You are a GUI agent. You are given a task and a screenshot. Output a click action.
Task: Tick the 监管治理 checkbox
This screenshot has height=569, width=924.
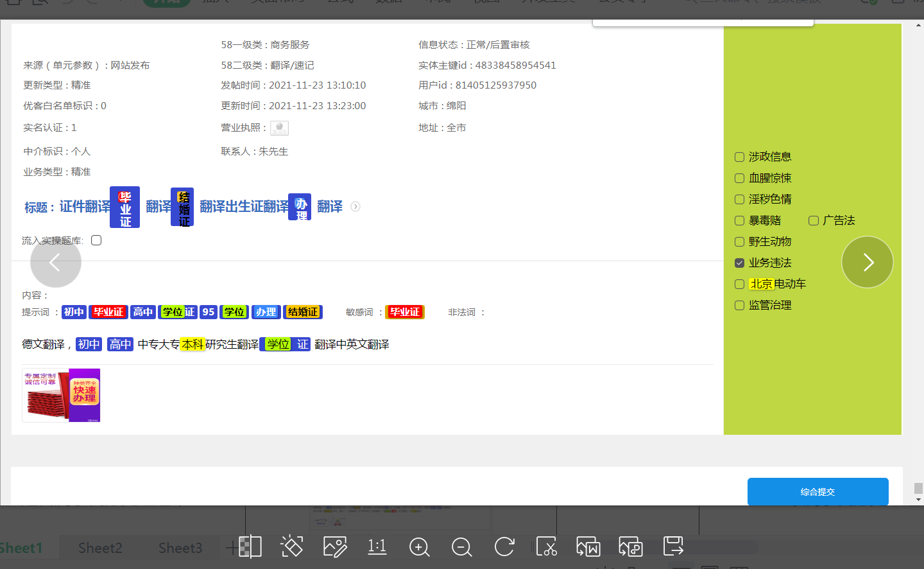click(739, 305)
